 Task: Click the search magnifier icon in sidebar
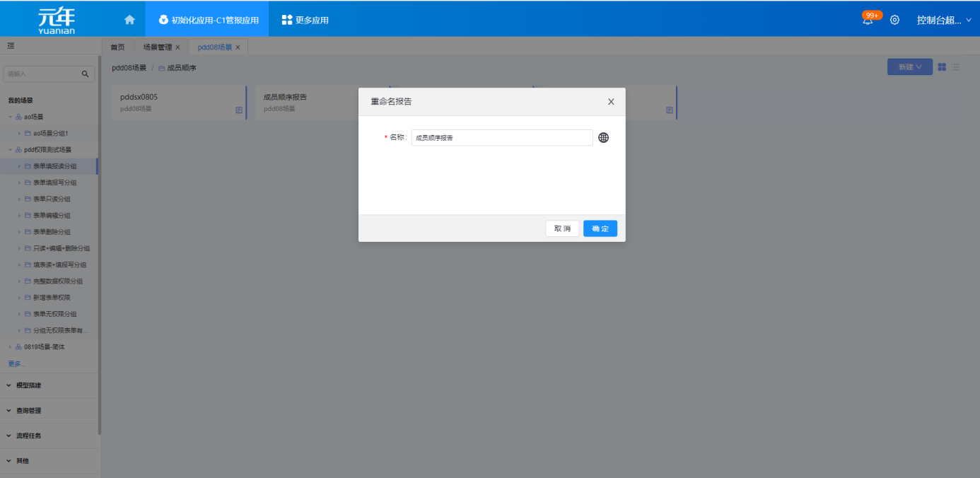pyautogui.click(x=85, y=74)
